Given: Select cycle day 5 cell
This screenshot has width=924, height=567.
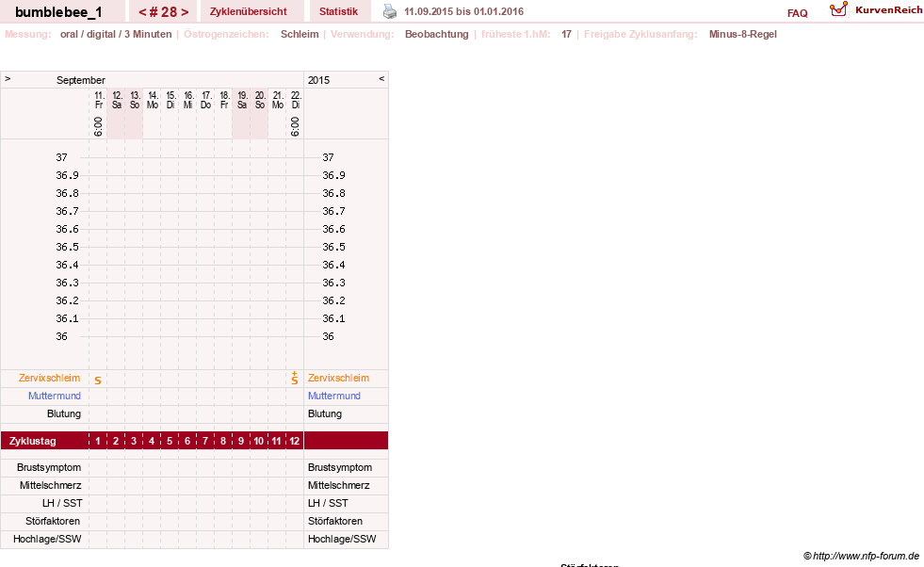Looking at the screenshot, I should click(x=170, y=441).
